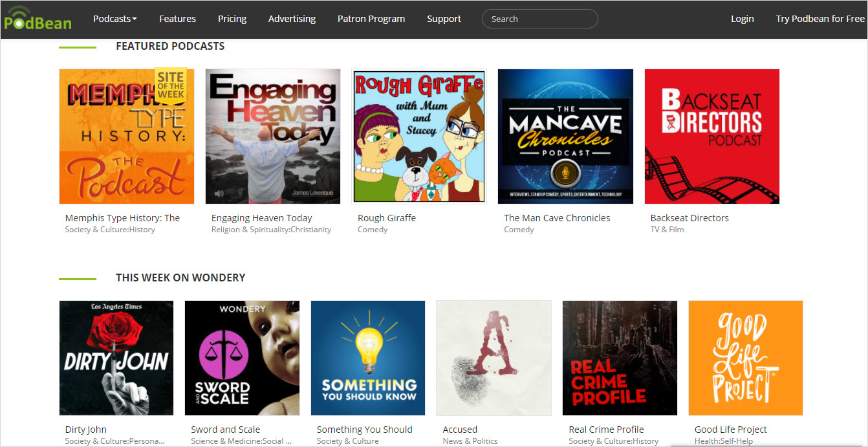
Task: Click the Accused title link
Action: pyautogui.click(x=460, y=430)
